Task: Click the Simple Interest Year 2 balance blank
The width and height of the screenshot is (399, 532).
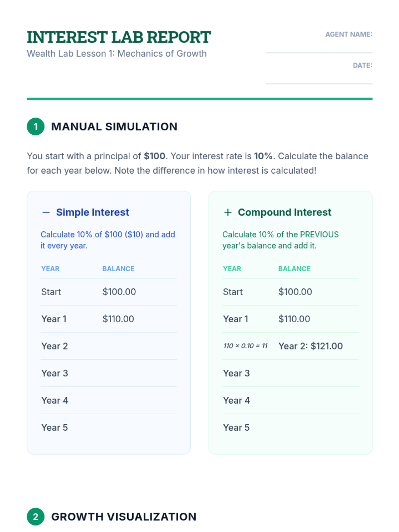Action: pyautogui.click(x=139, y=346)
